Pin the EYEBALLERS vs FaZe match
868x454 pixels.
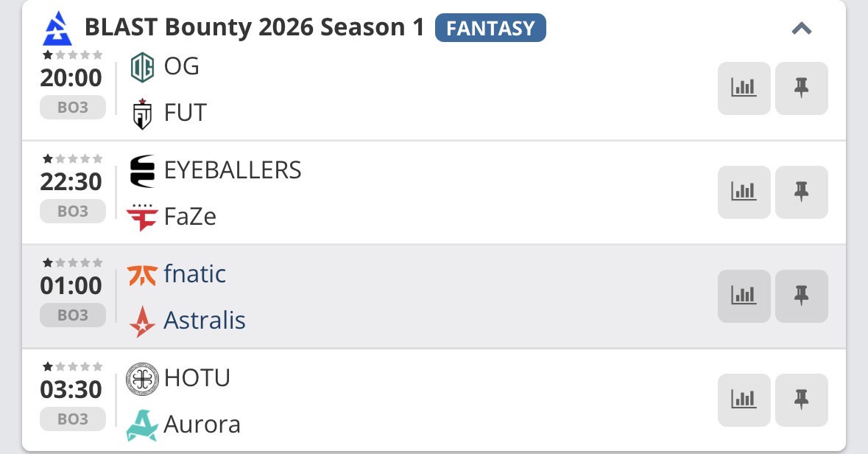pyautogui.click(x=801, y=192)
